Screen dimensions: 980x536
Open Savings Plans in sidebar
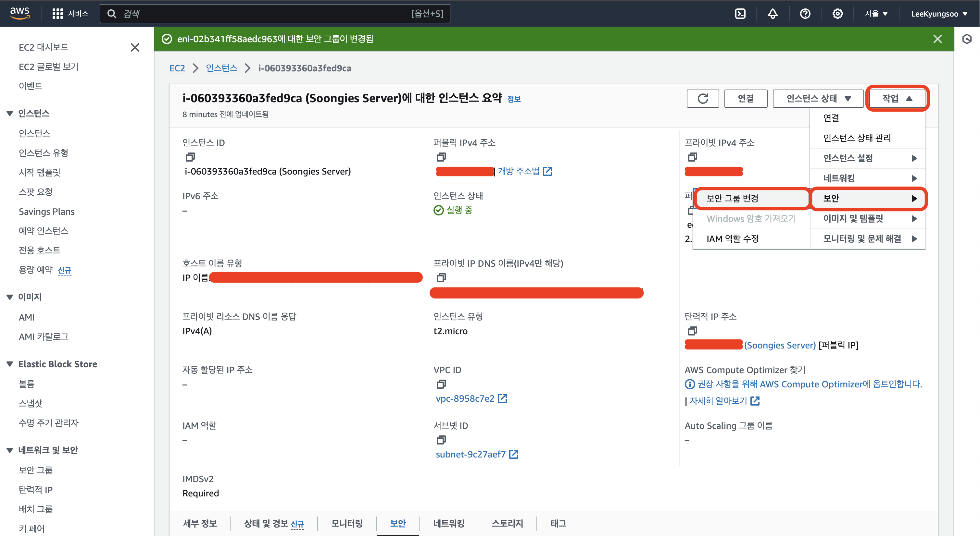[x=46, y=212]
